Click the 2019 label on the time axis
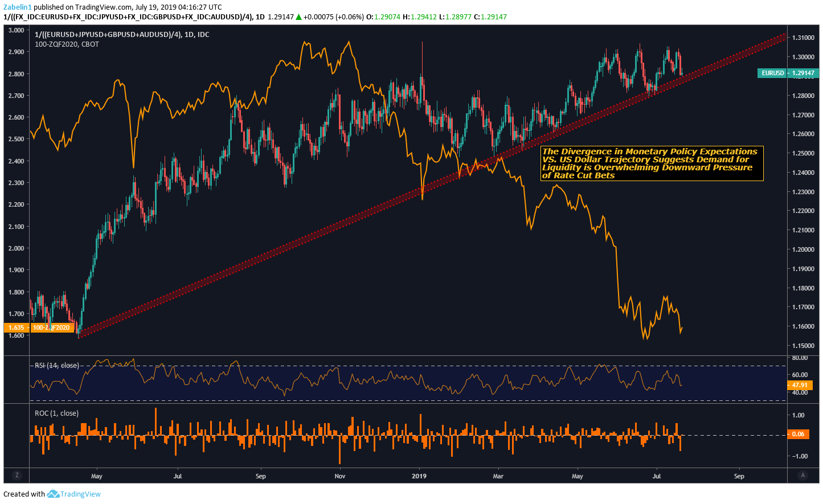823x504 pixels. point(419,476)
